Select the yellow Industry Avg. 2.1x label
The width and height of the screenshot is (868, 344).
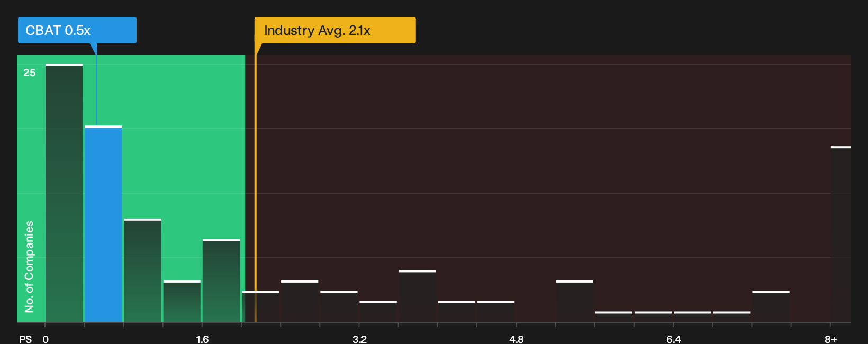(335, 30)
